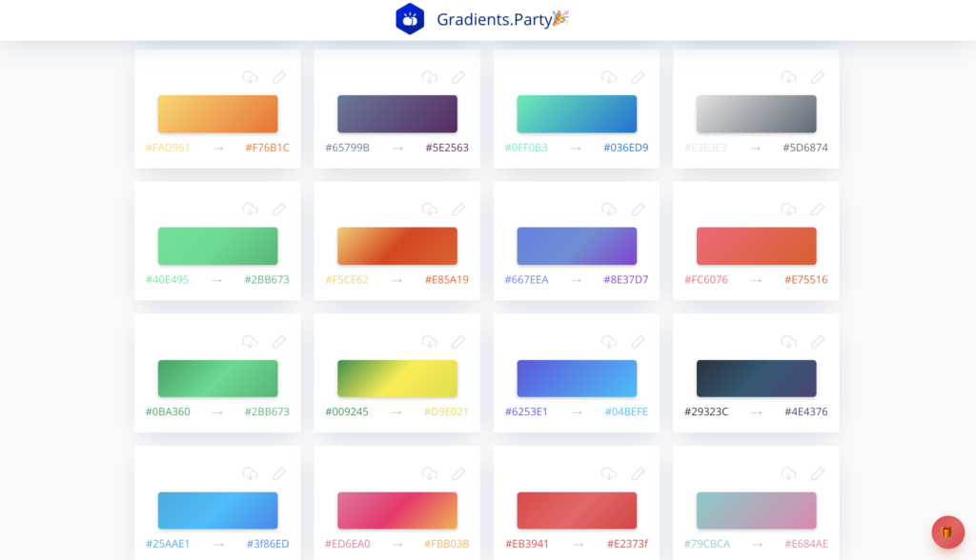Click the #FAD961 hex code link
The width and height of the screenshot is (976, 560).
point(168,148)
